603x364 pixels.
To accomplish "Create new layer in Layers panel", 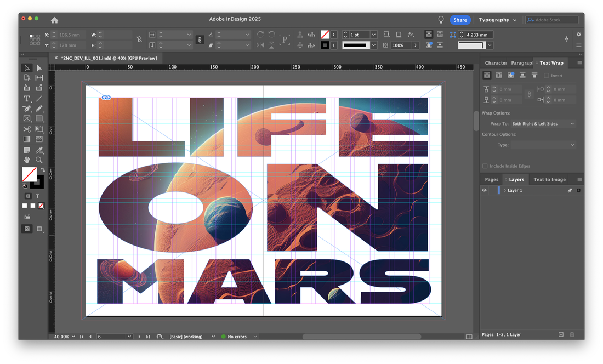I will [561, 334].
